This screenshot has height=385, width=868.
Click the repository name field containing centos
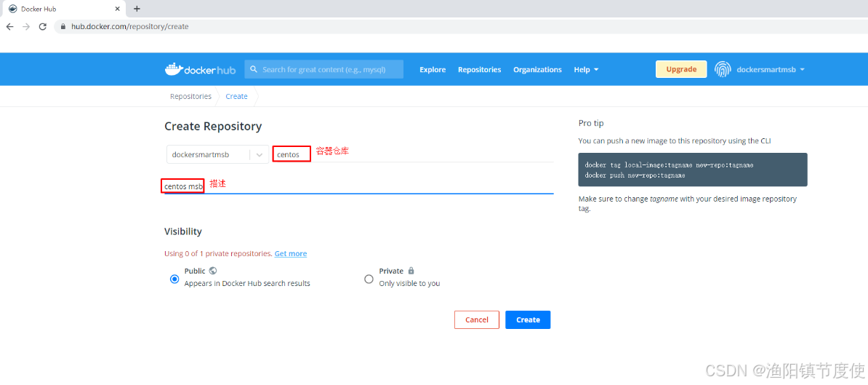tap(413, 154)
